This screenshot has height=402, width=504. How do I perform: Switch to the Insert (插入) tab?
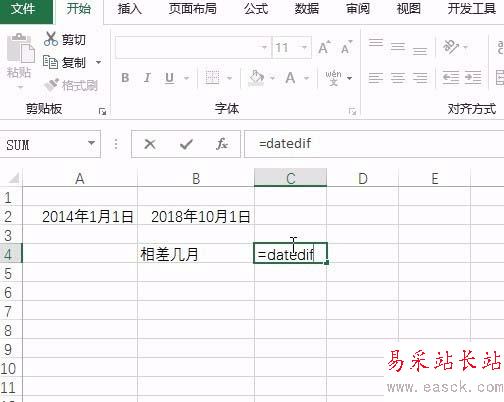130,9
